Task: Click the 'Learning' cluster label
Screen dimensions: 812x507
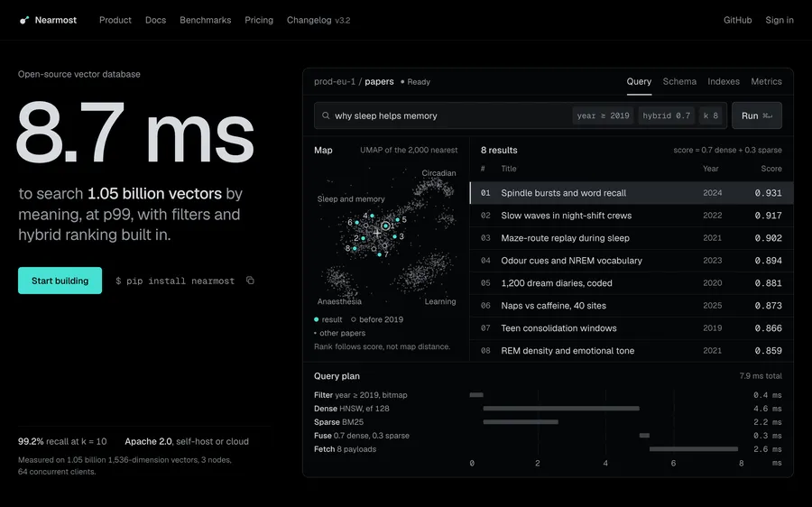Action: click(x=440, y=301)
